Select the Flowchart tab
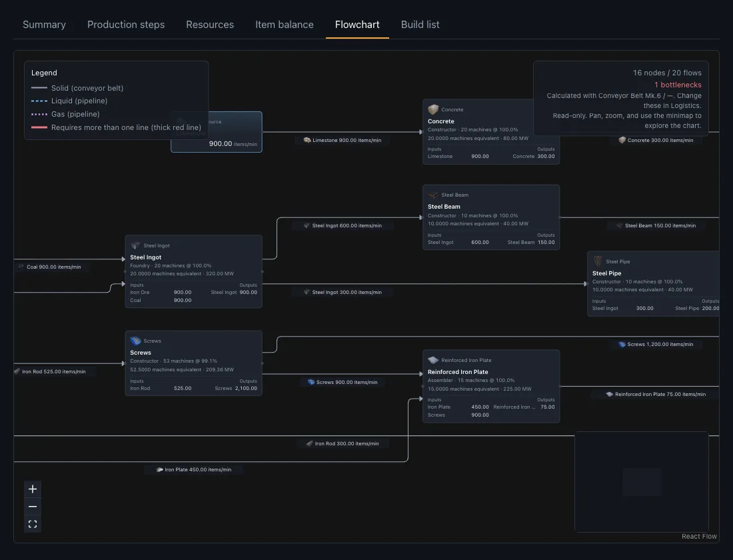The image size is (733, 560). click(357, 24)
